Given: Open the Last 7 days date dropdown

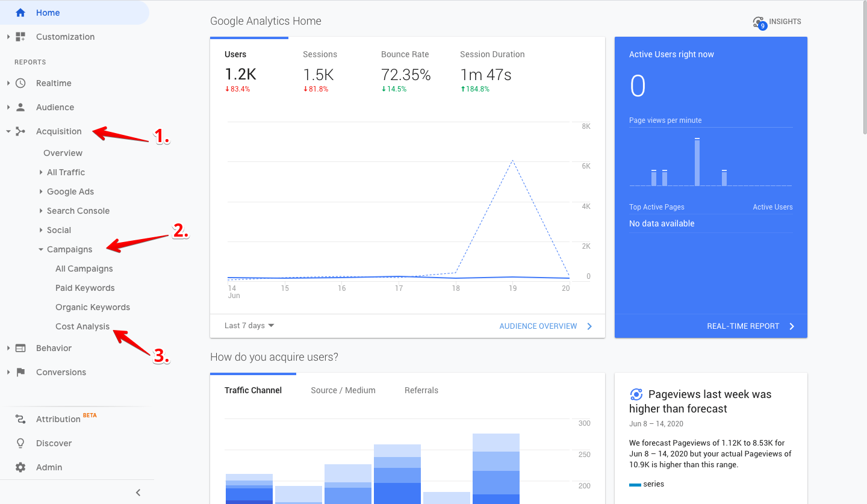Looking at the screenshot, I should click(x=248, y=325).
